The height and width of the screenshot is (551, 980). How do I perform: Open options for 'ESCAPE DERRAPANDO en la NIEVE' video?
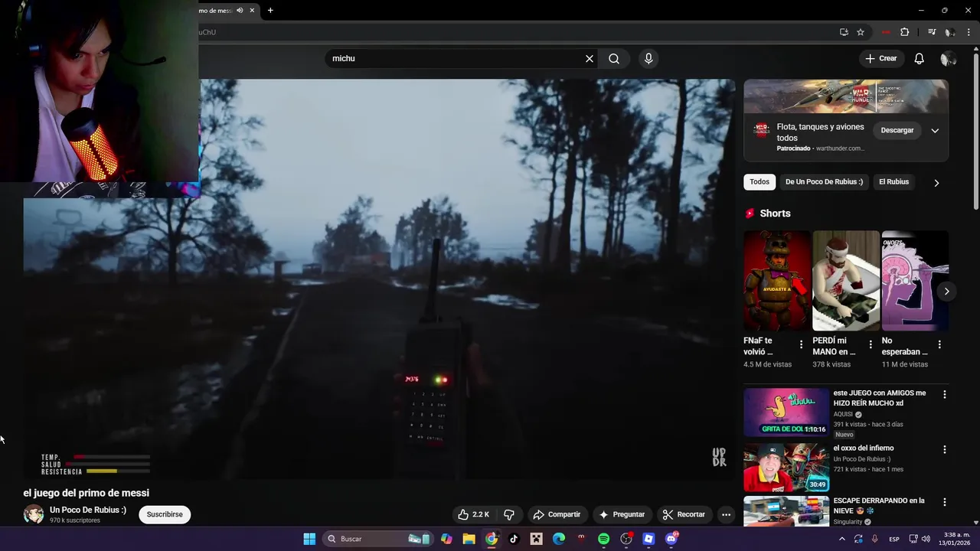(944, 502)
